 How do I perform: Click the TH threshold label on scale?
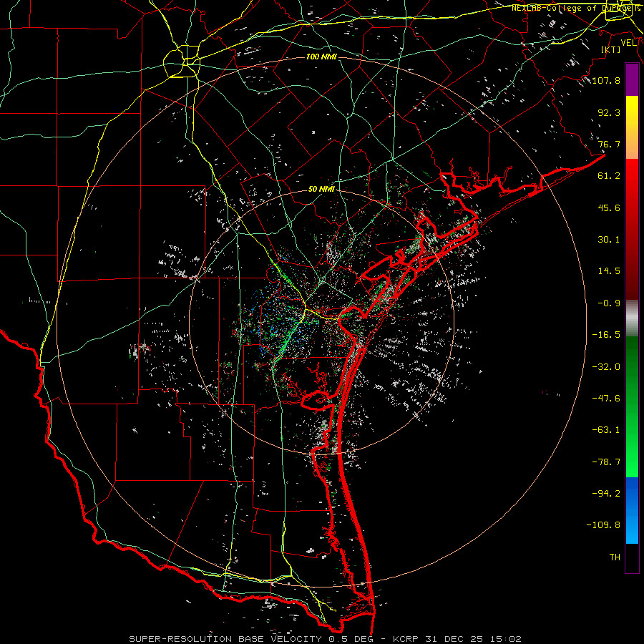615,557
